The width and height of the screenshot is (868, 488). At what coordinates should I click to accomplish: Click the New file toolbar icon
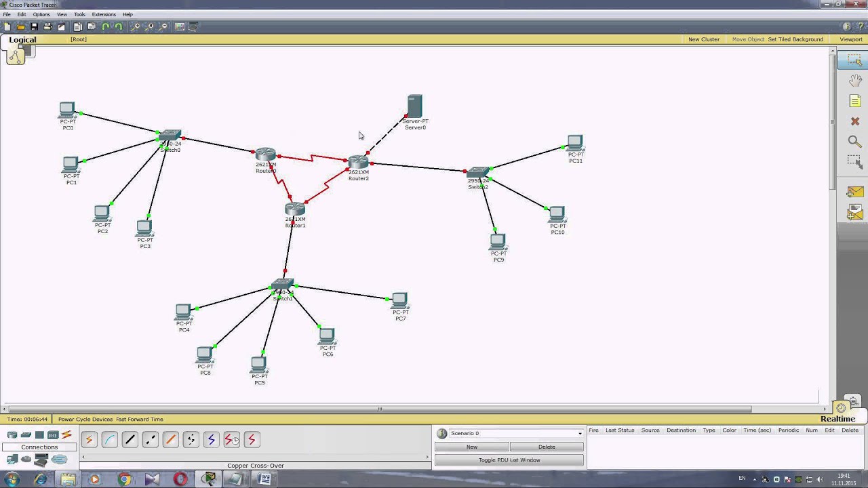point(7,26)
